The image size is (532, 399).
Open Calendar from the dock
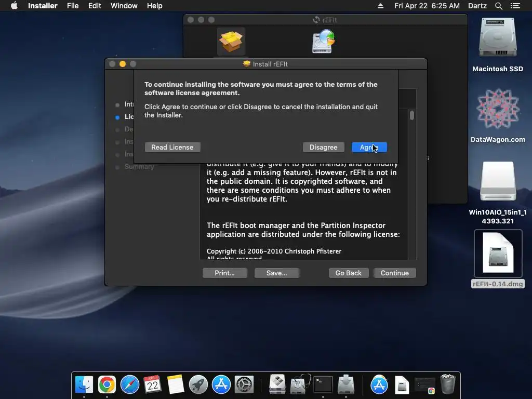(152, 385)
